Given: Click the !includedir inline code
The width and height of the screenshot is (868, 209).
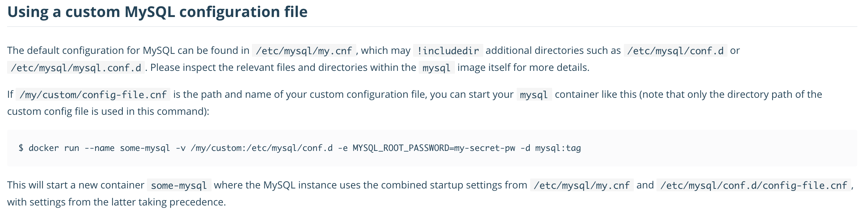Looking at the screenshot, I should point(448,51).
